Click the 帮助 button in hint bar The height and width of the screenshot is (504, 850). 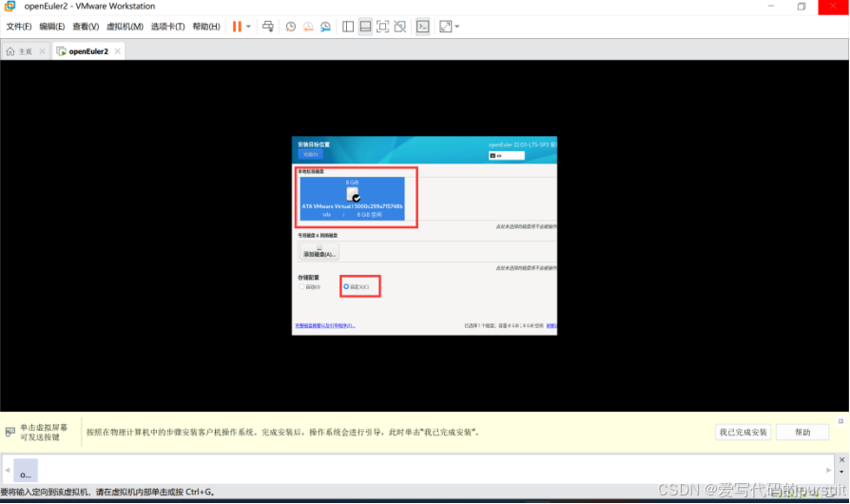802,432
